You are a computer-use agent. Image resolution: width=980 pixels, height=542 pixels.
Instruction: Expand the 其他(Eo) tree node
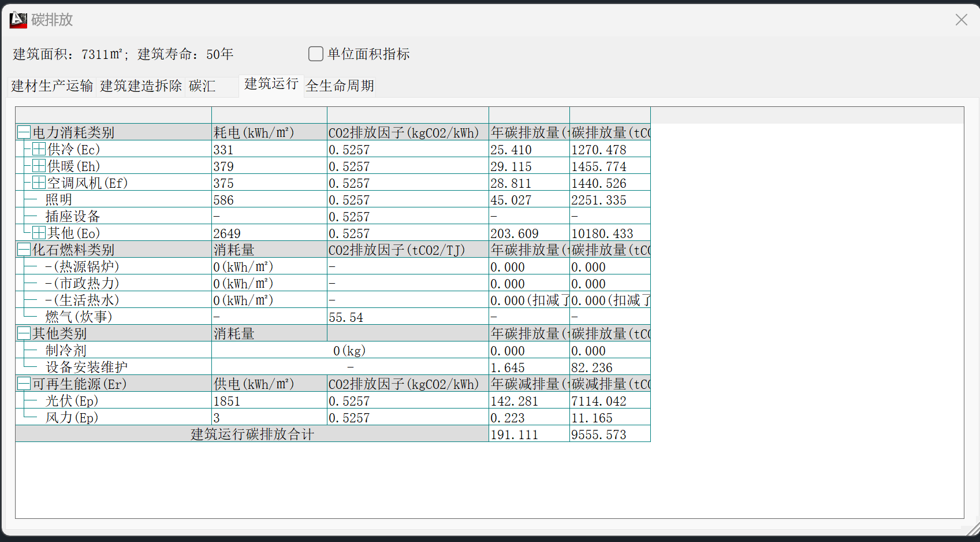pos(39,233)
